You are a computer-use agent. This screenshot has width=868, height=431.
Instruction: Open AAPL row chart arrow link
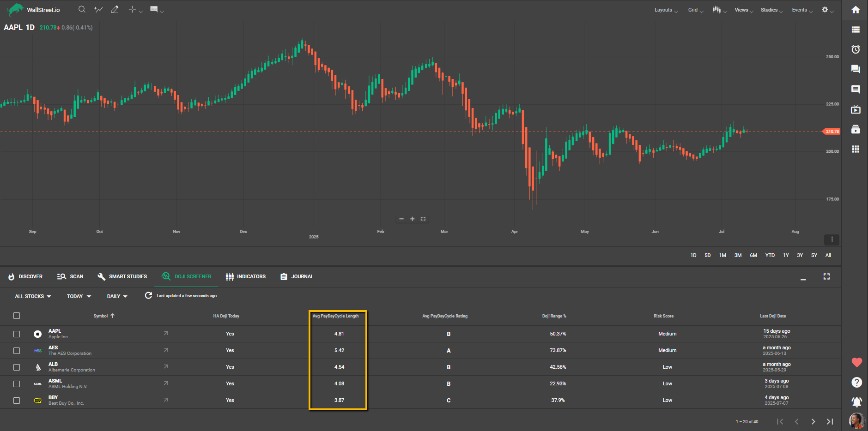166,333
